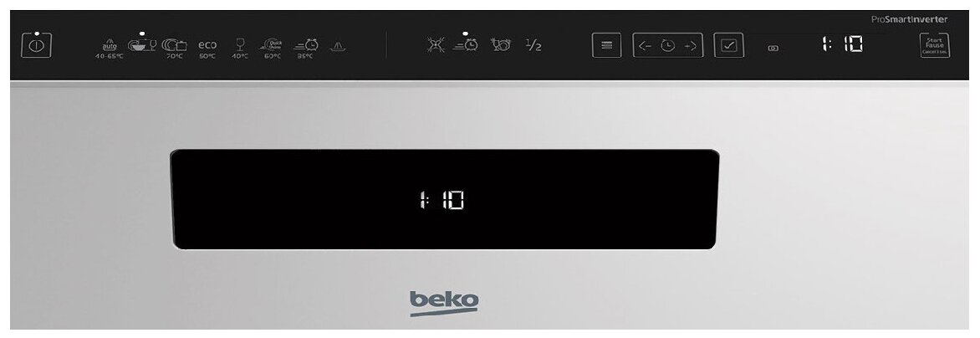Toggle the fast function clock option
Viewport: 980px width, 338px height.
pos(466,45)
